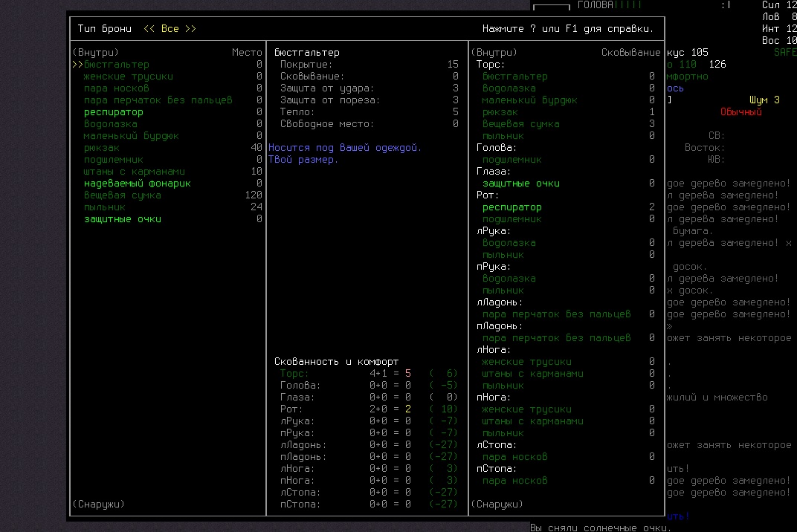Click 'пара перчаток без пальцев' under лЛадонь
Screen dimensions: 797x532
[x=557, y=314]
